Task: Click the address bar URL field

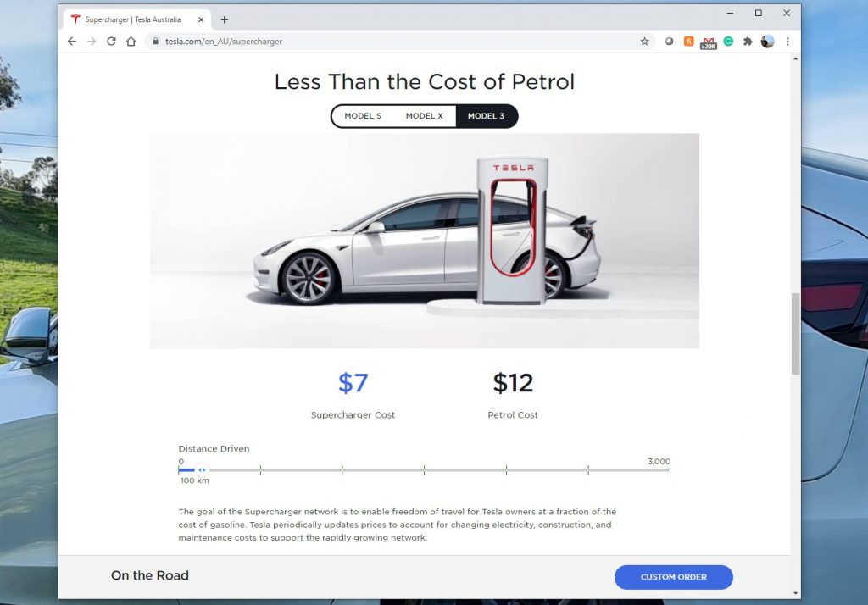Action: [397, 42]
